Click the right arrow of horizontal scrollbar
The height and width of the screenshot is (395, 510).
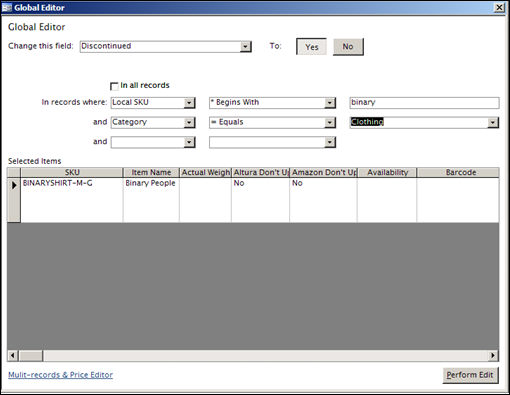[493, 356]
